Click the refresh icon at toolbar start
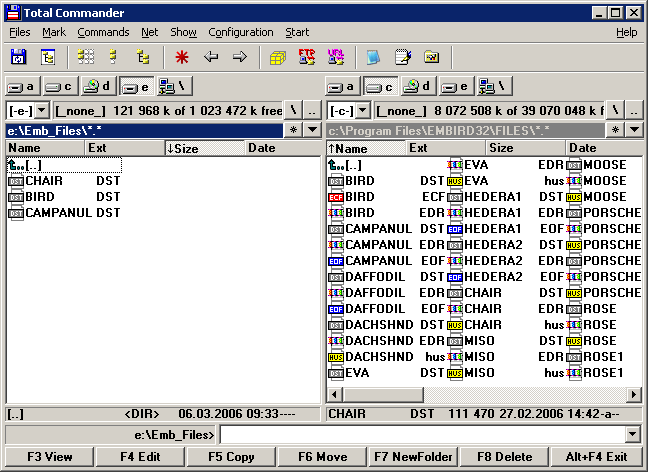 point(19,57)
